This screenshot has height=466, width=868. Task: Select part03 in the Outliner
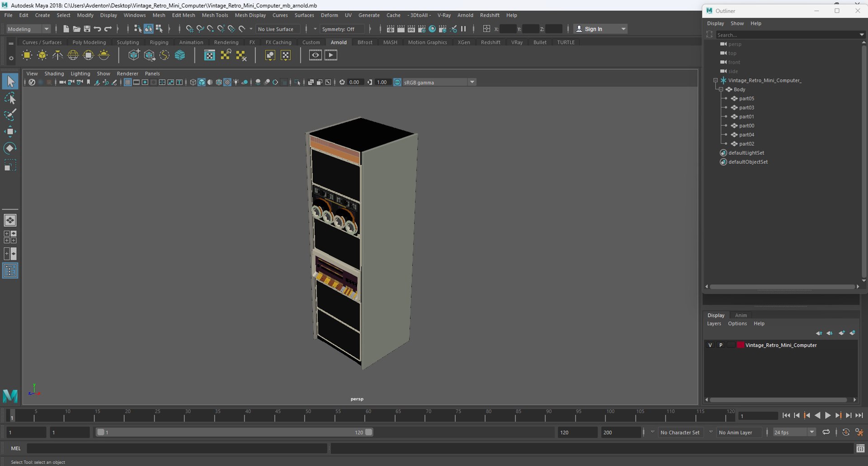point(746,108)
